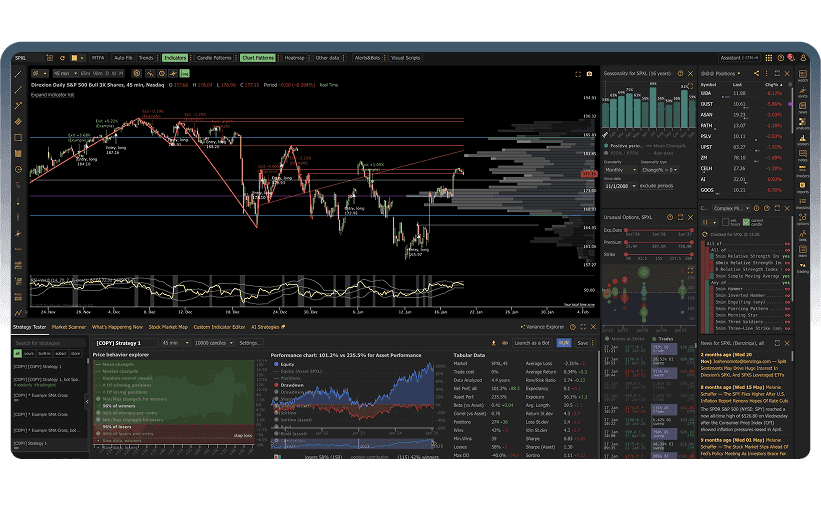Click the share icon in Positions panel

[757, 74]
